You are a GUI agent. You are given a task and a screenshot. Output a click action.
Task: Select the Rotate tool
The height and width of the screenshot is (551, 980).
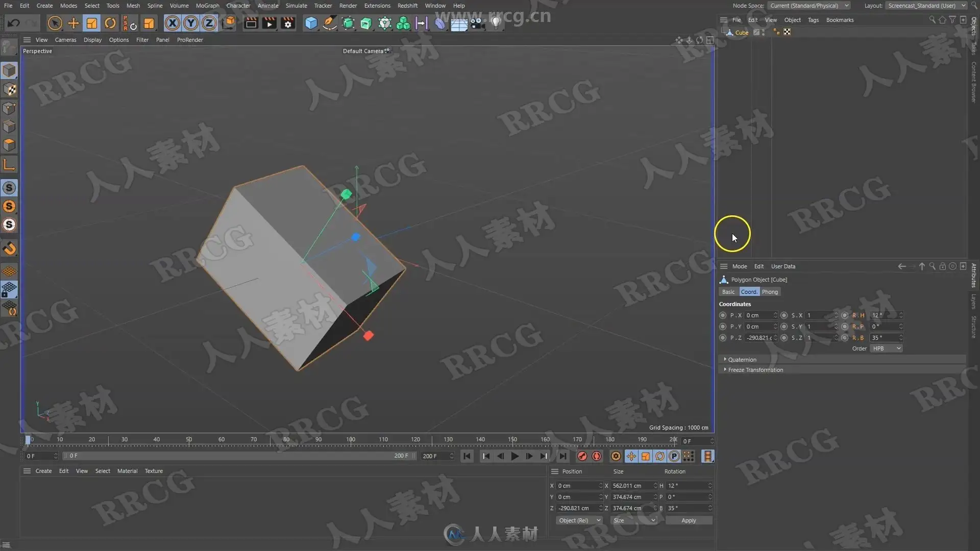[110, 23]
